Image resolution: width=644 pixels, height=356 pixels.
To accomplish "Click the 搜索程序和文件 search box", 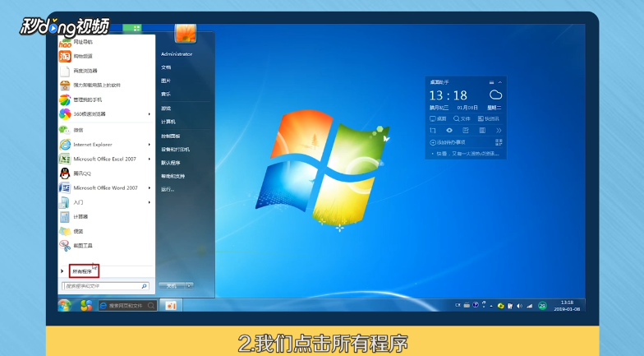I will point(105,286).
